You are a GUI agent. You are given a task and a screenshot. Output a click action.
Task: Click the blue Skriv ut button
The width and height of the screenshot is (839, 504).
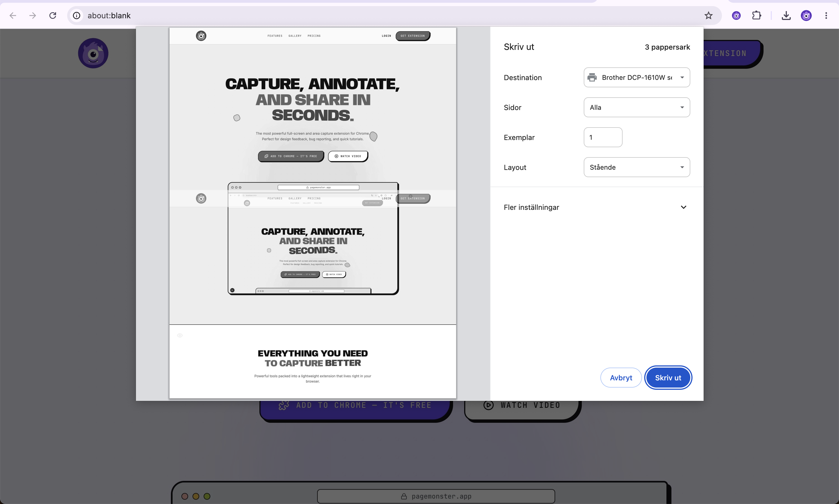click(x=668, y=378)
